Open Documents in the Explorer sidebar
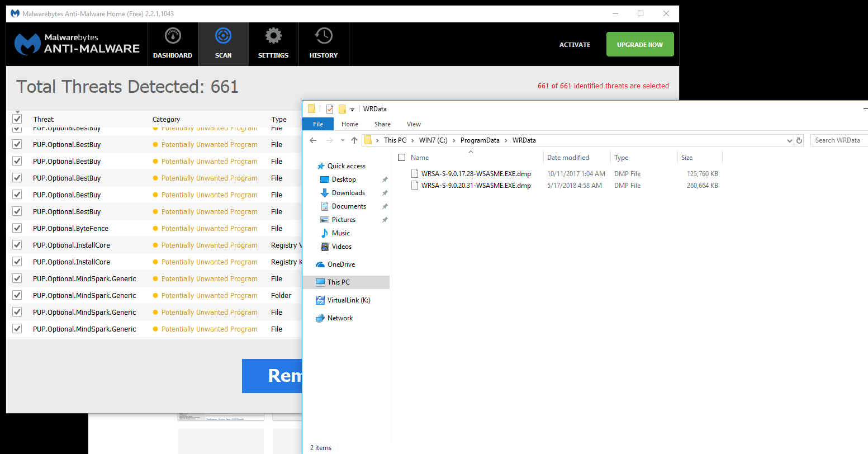The height and width of the screenshot is (454, 868). 349,206
